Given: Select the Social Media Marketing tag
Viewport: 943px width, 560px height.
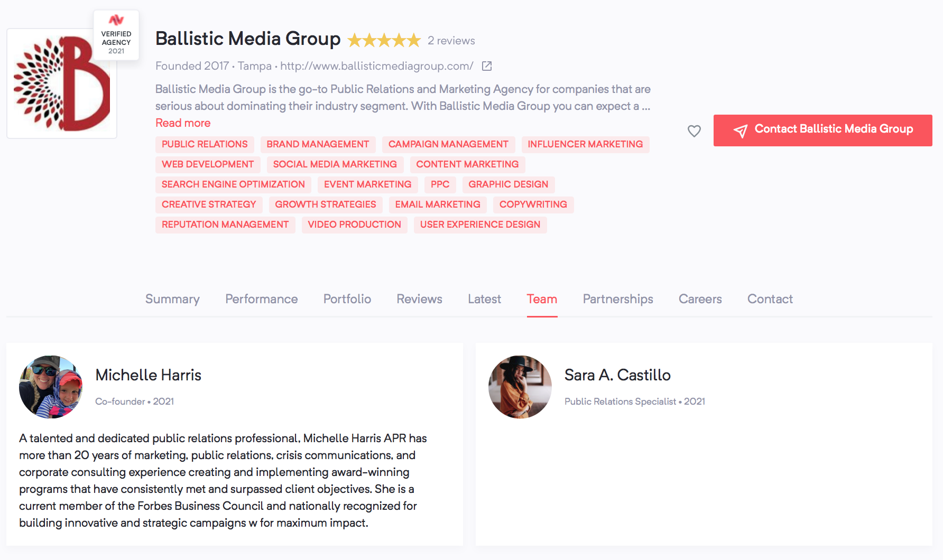Looking at the screenshot, I should point(335,164).
